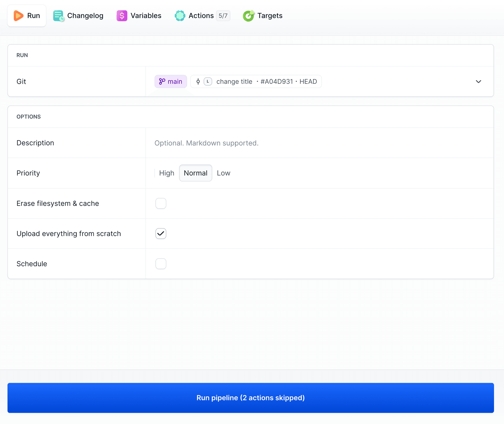Click the green Targets icon

tap(248, 16)
